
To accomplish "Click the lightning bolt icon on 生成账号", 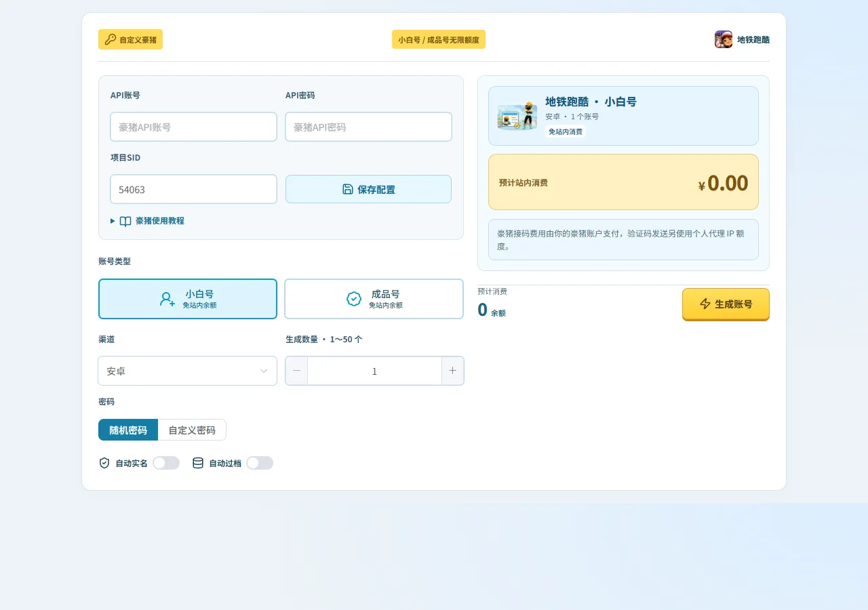I will pos(705,304).
